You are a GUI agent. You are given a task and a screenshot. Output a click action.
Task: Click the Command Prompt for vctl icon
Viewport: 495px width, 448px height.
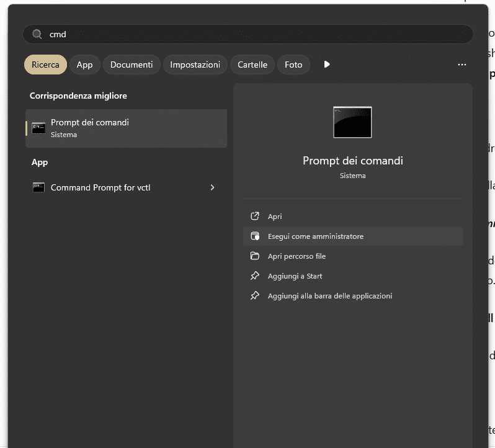coord(38,187)
